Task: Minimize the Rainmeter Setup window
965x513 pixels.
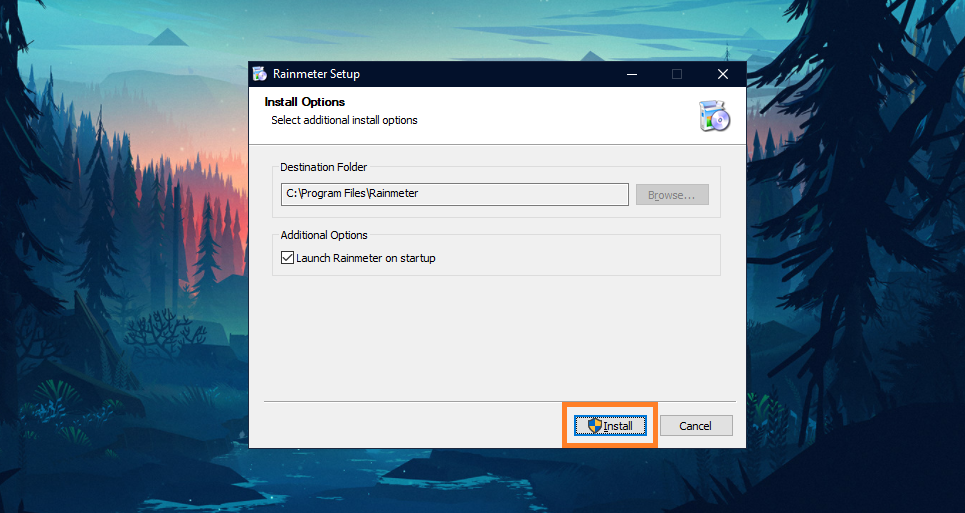Action: [x=631, y=74]
